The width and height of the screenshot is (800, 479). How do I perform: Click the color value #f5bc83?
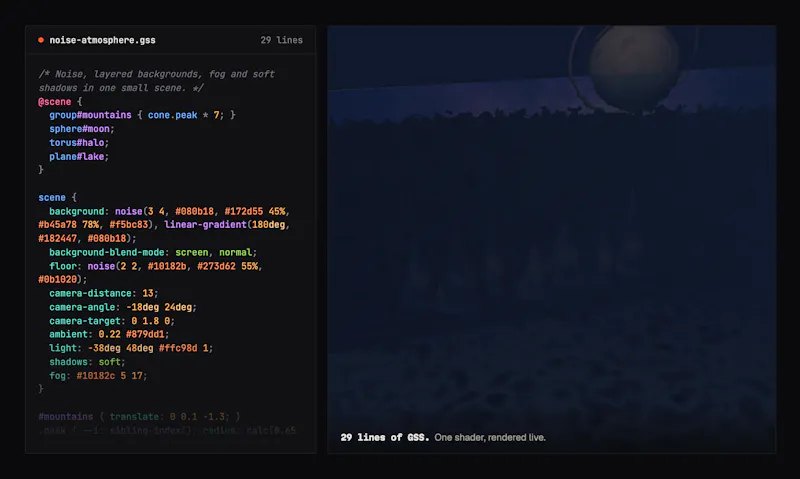click(x=129, y=225)
